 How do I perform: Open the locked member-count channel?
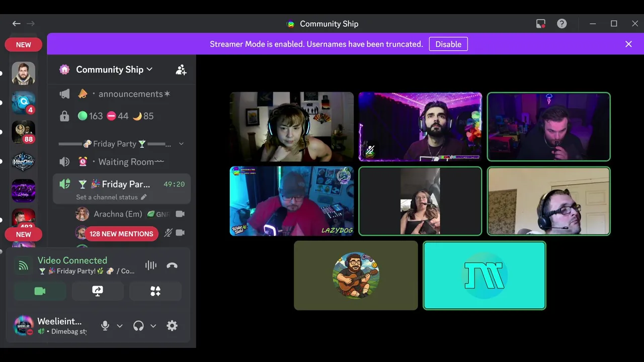(x=121, y=116)
